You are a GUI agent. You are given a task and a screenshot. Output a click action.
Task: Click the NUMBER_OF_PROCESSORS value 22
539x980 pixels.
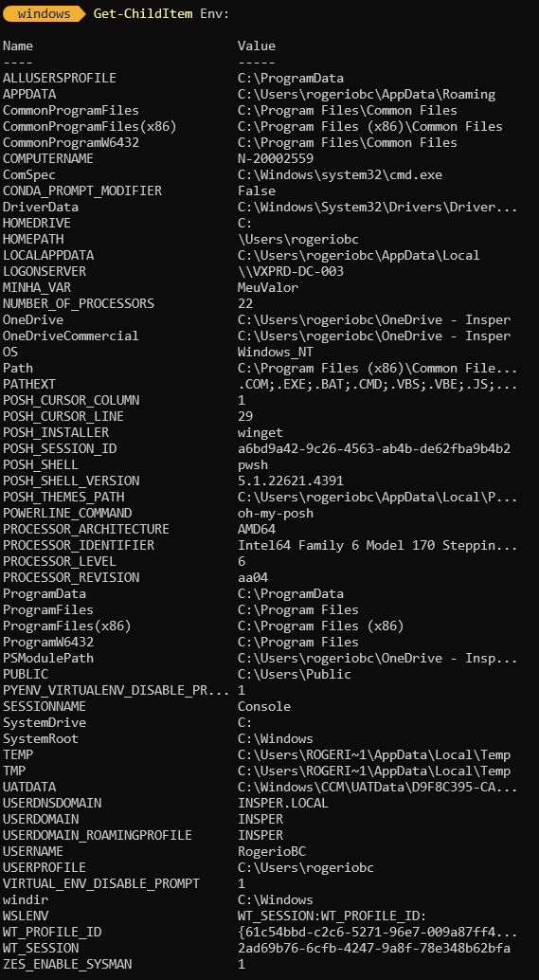245,303
